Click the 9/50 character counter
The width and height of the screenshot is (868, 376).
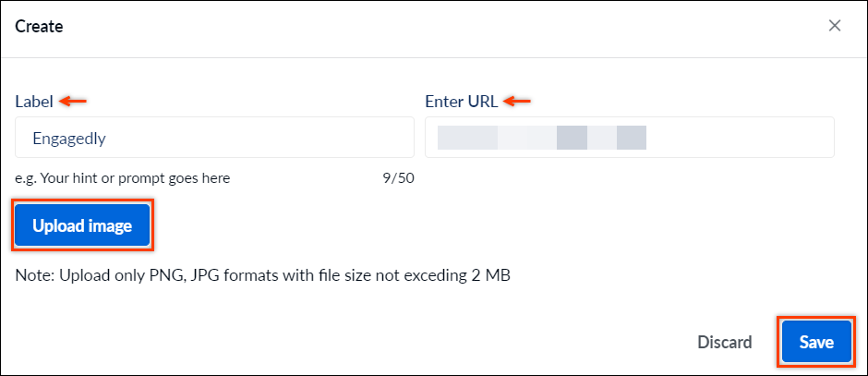(399, 178)
